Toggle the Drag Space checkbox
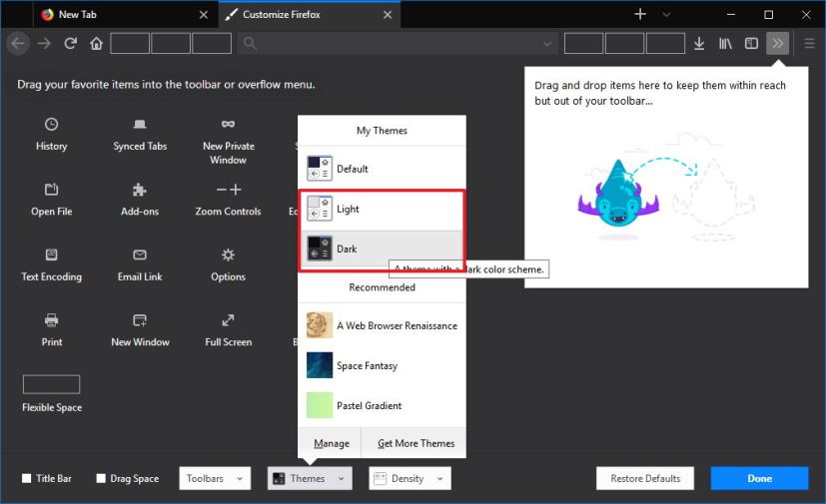Screen dimensions: 826x504 pyautogui.click(x=101, y=478)
